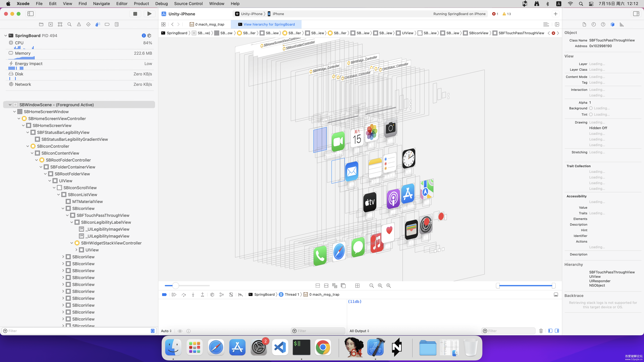Click the find navigator magnifier icon
The width and height of the screenshot is (644, 362).
69,24
